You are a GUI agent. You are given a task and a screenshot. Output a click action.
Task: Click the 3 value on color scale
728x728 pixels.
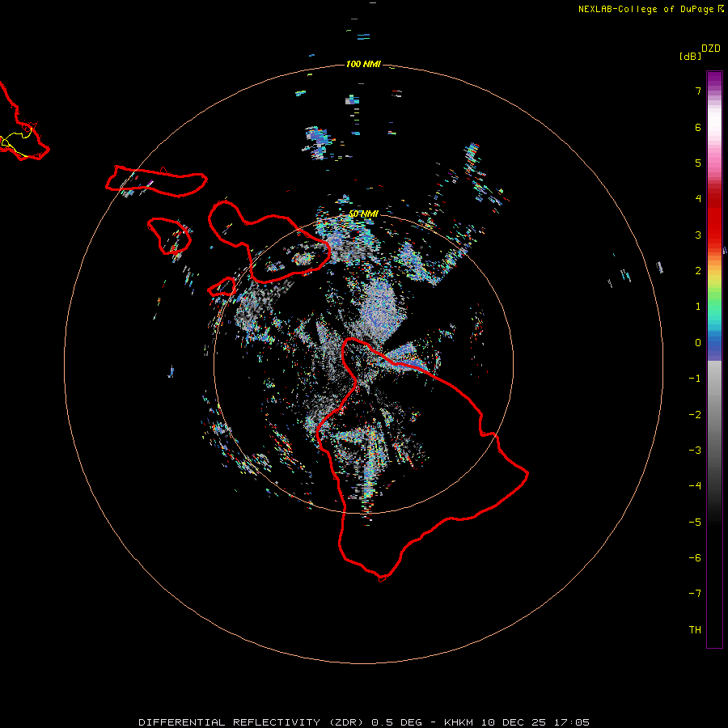point(698,235)
